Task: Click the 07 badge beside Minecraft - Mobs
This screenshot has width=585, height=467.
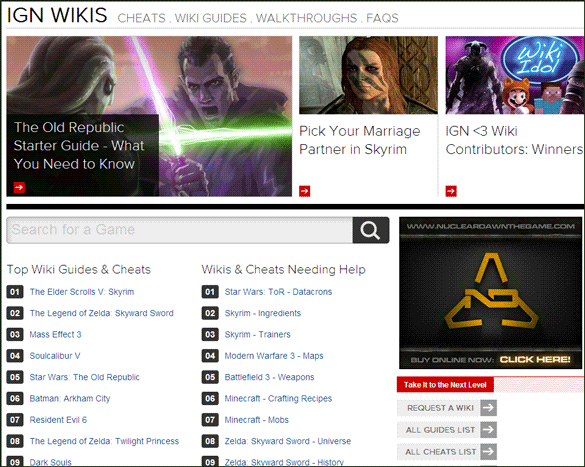Action: coord(210,420)
